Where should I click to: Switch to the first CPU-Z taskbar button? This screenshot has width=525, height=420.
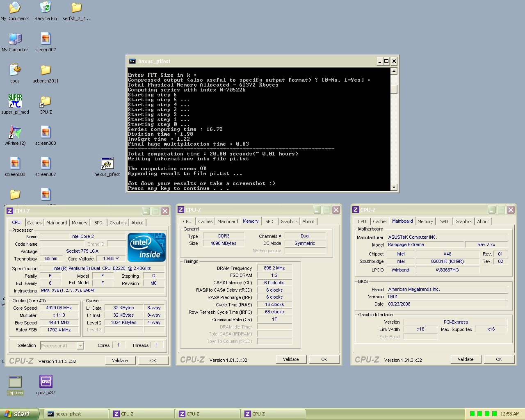[142, 414]
